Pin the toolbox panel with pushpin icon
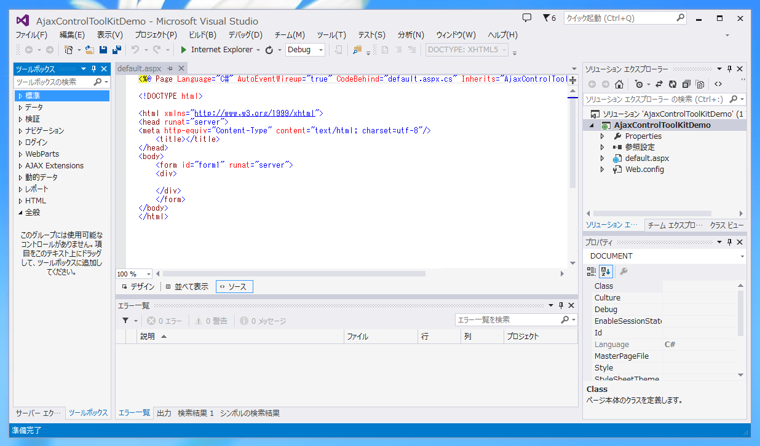 pos(94,69)
